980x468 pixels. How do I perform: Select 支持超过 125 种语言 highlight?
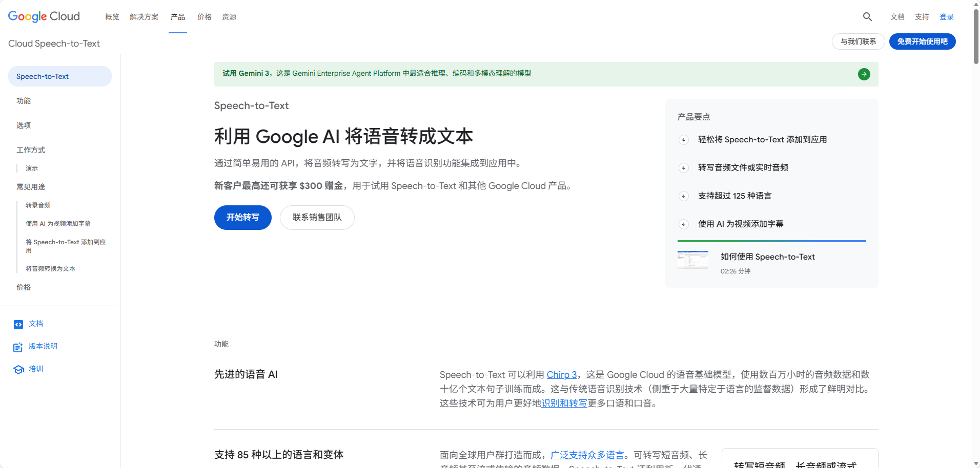tap(734, 196)
